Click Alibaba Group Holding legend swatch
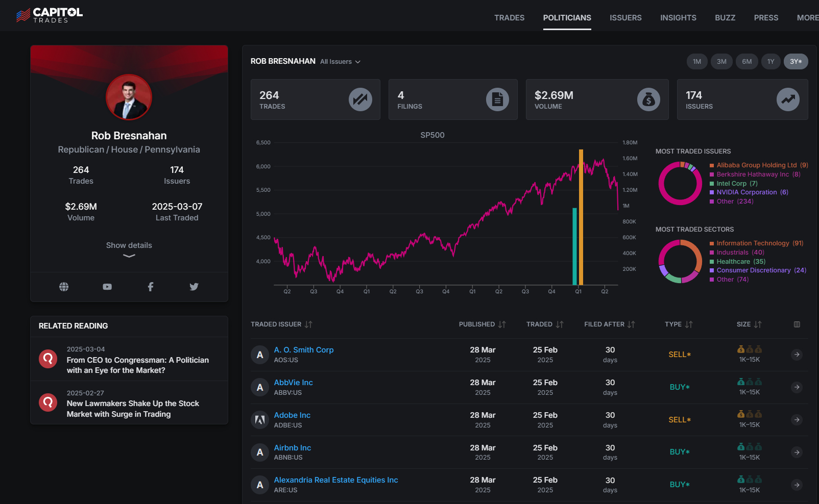 coord(712,165)
